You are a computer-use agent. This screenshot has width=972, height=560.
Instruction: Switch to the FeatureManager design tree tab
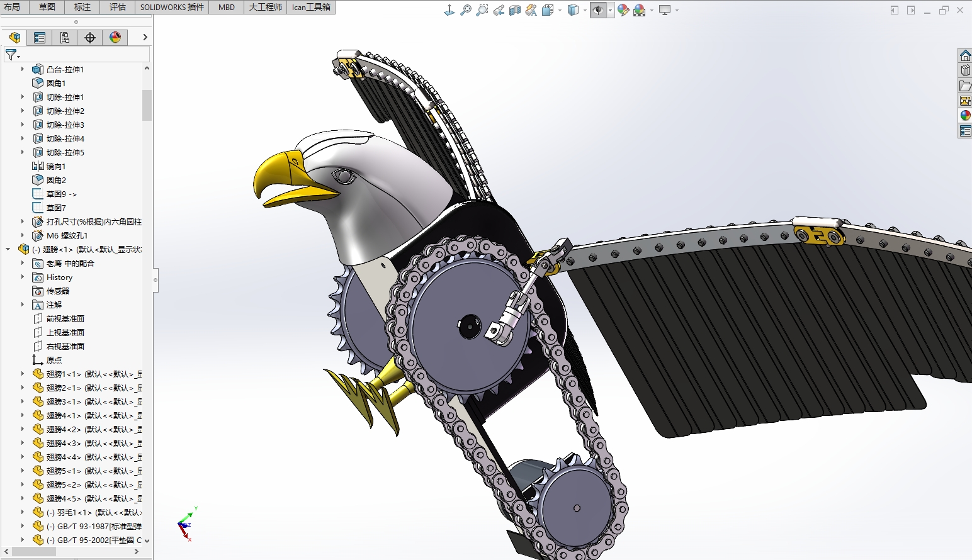pos(14,38)
